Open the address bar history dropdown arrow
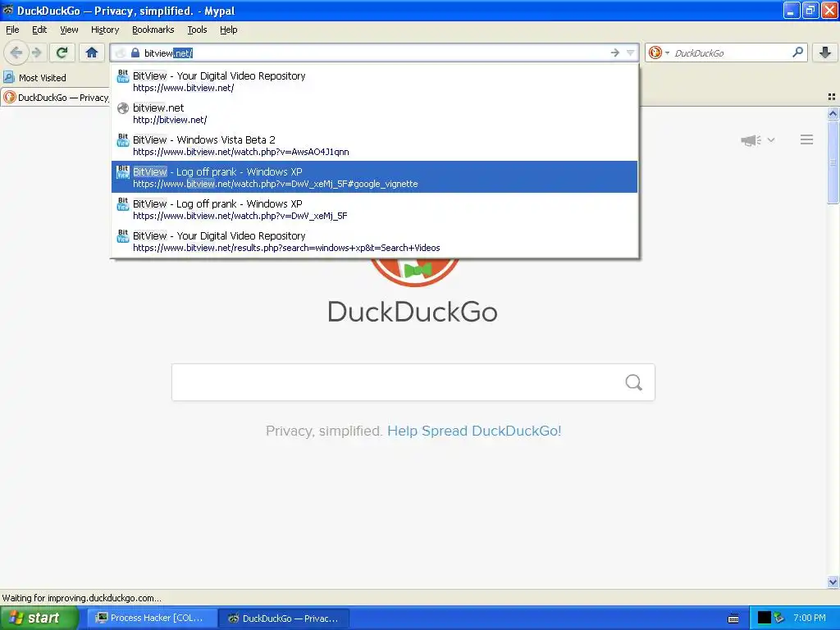840x630 pixels. tap(630, 52)
